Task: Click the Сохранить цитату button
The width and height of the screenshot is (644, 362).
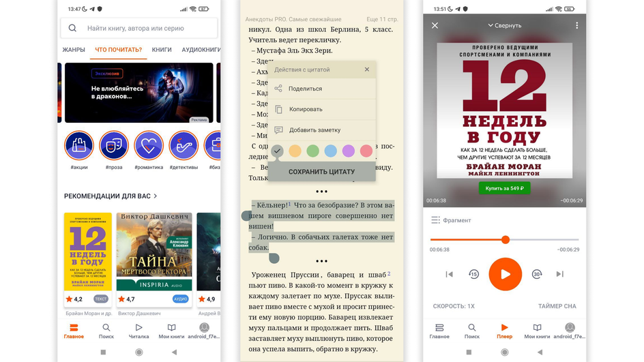Action: pyautogui.click(x=321, y=172)
